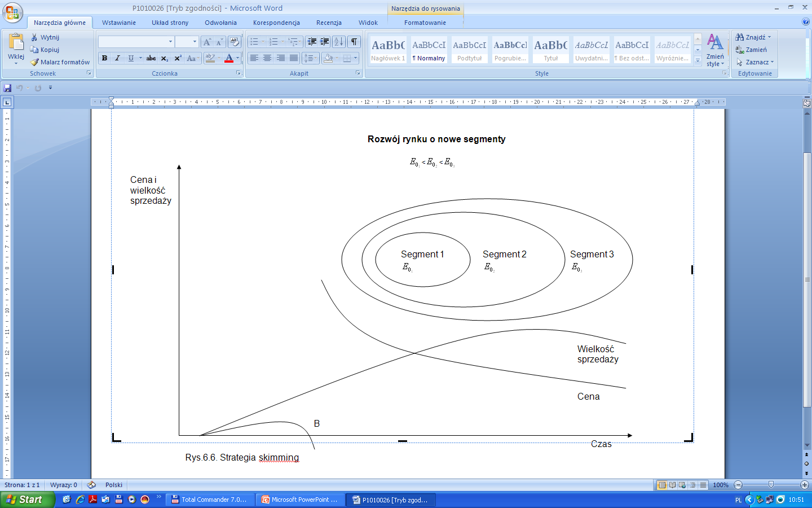This screenshot has width=812, height=508.
Task: Redo action in Quick Access toolbar
Action: tap(38, 88)
